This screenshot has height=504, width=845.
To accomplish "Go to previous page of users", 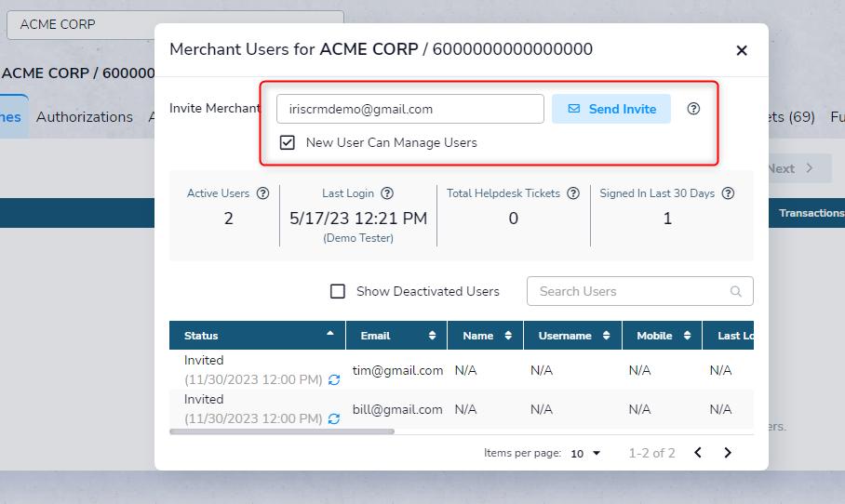I will [x=698, y=453].
